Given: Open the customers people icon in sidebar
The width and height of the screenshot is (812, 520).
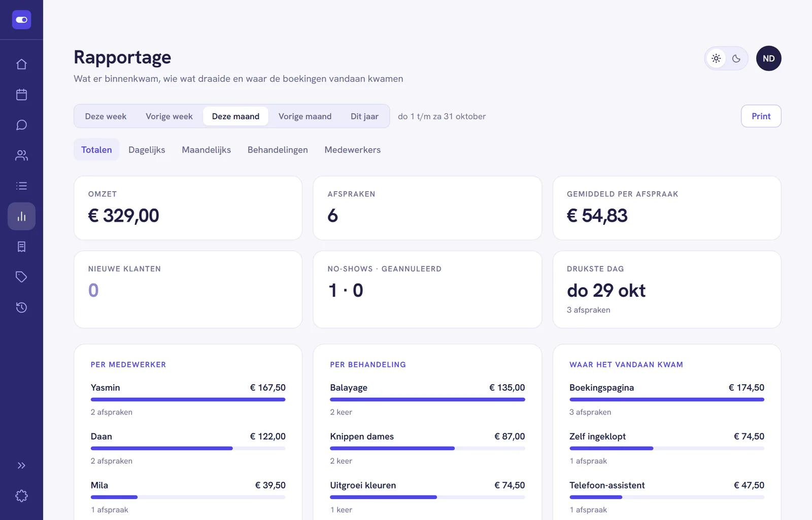Looking at the screenshot, I should coord(21,155).
